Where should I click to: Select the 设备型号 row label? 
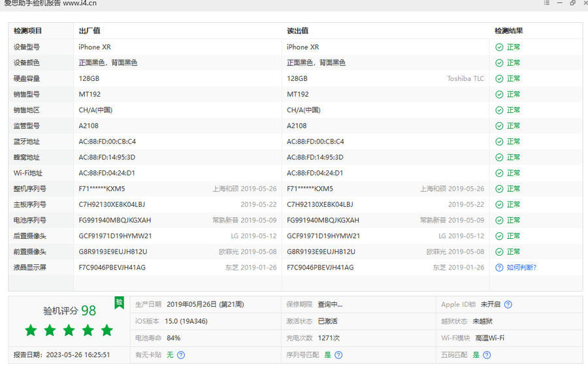(x=27, y=47)
